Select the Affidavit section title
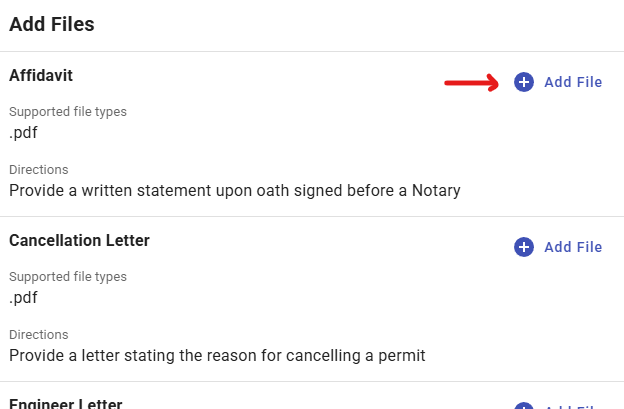 click(41, 75)
